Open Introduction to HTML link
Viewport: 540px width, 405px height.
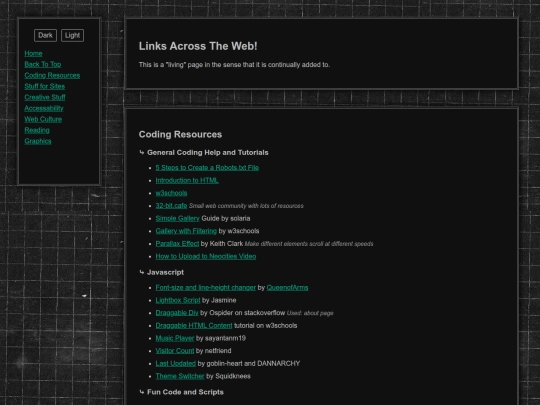pyautogui.click(x=187, y=180)
